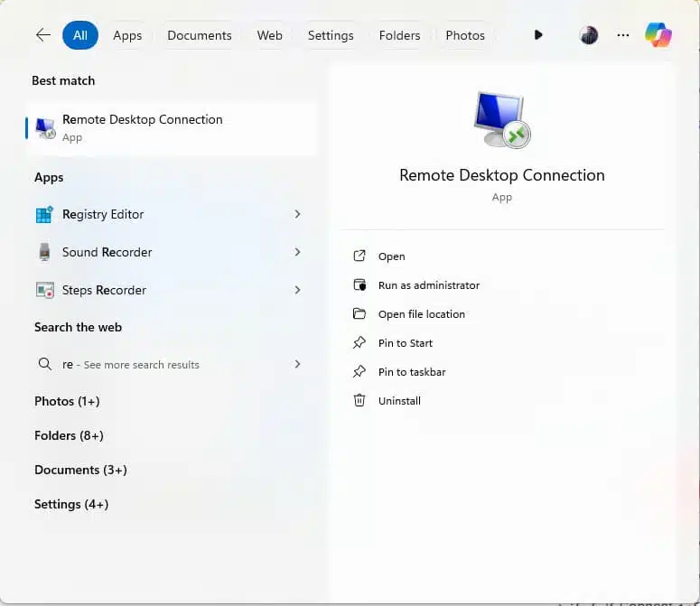Click the Open action icon
The height and width of the screenshot is (606, 700).
point(359,256)
